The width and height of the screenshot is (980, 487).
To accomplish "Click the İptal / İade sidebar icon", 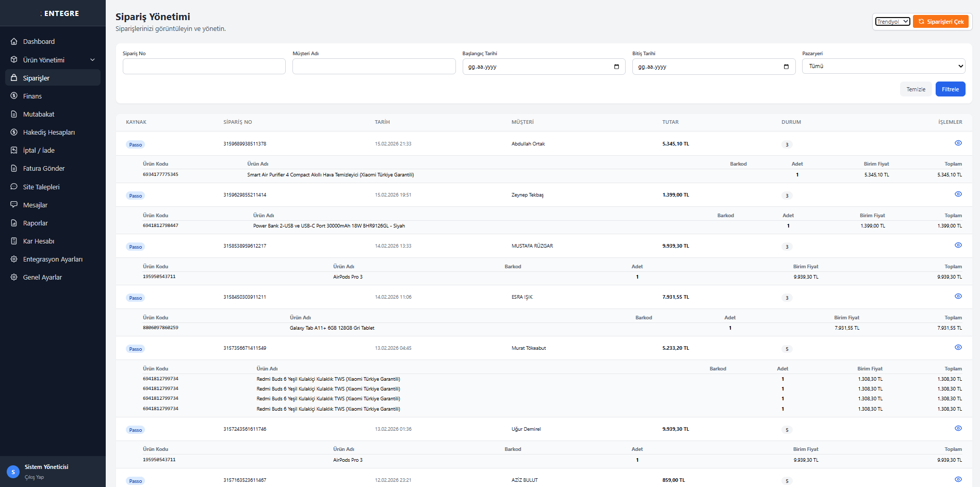I will pyautogui.click(x=14, y=150).
